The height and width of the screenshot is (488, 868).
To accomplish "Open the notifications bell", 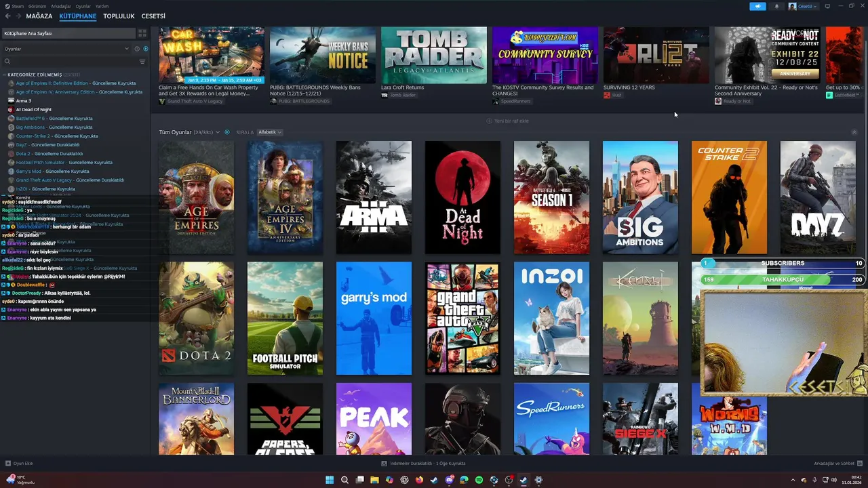I will (776, 6).
